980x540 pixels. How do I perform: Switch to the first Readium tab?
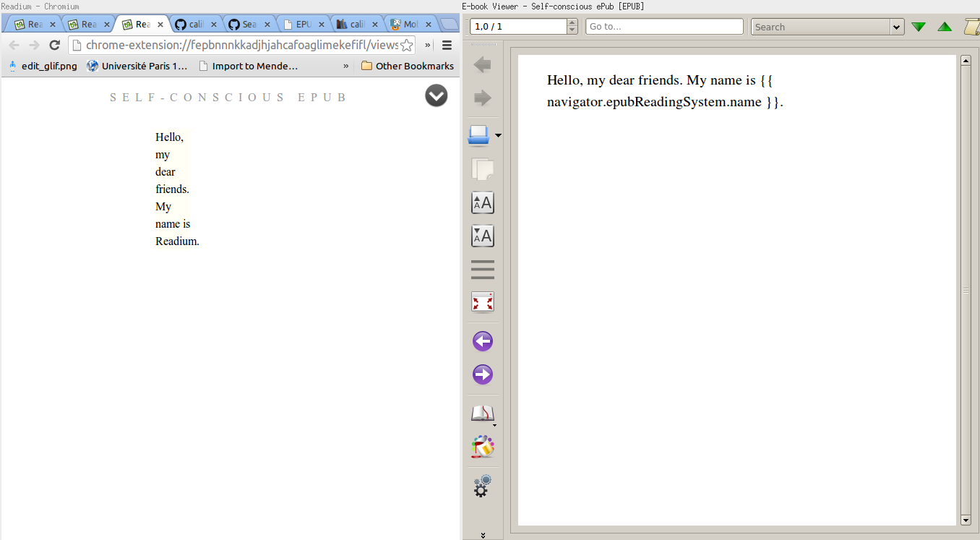(35, 24)
